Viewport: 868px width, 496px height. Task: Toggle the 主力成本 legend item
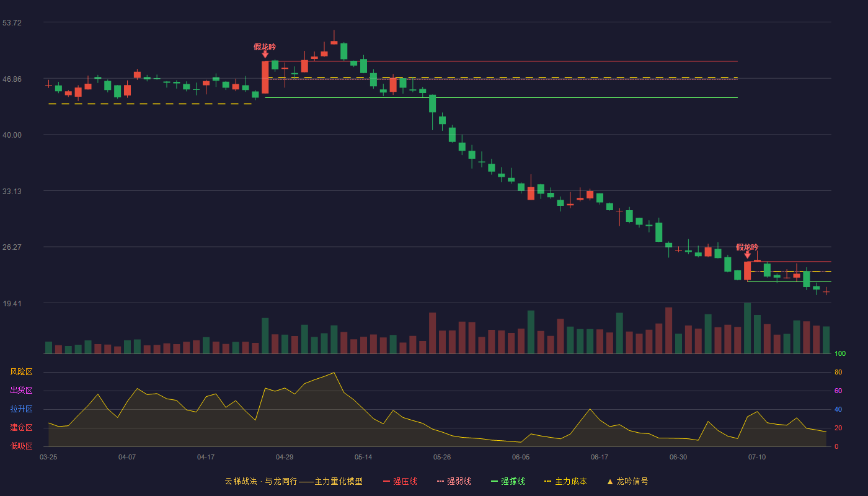pos(565,481)
